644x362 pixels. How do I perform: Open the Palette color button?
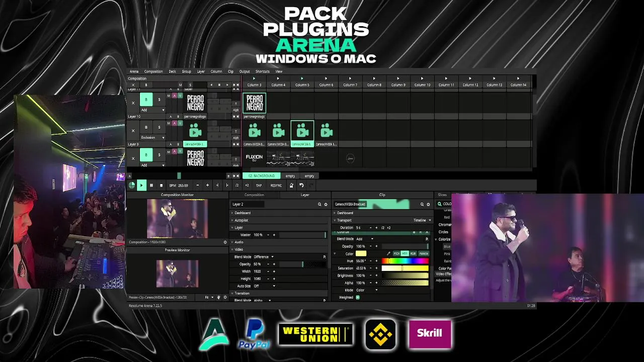(x=424, y=254)
